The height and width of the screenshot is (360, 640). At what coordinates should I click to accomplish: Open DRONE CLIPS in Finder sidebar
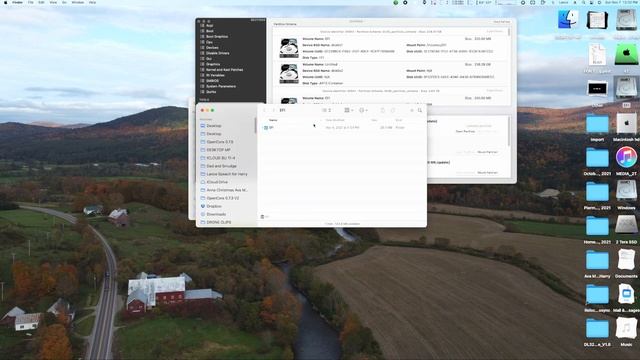[x=218, y=222]
